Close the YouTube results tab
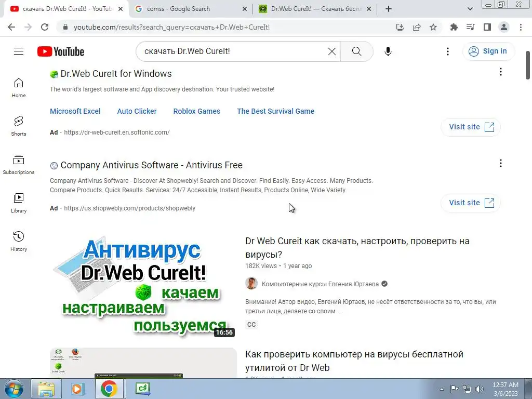The width and height of the screenshot is (532, 399). tap(121, 9)
